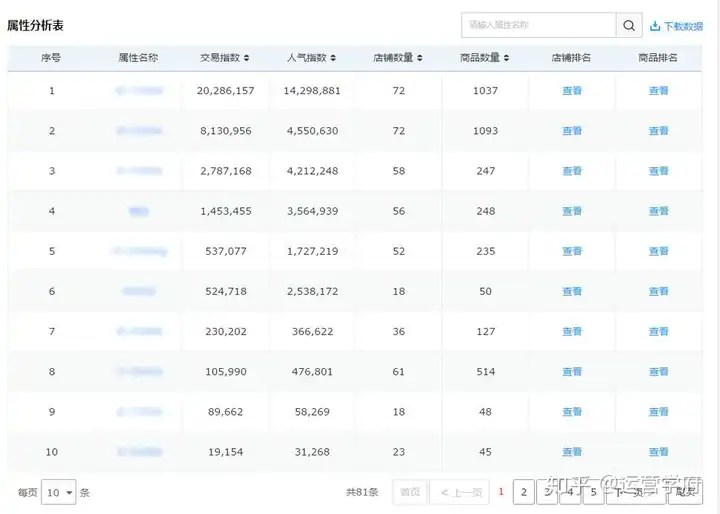View 商品排名 for row 6
Screen dimensions: 720x514
[658, 291]
